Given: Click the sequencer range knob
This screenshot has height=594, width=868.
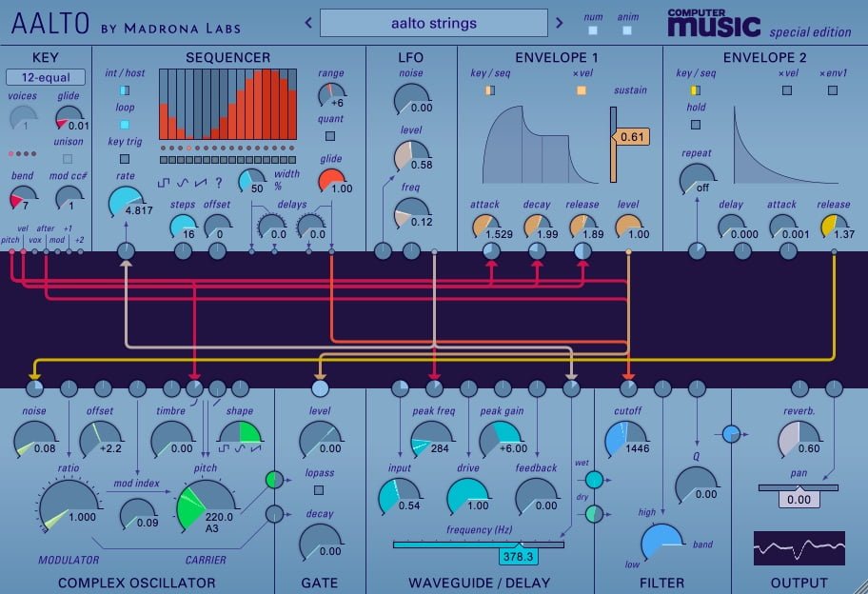Looking at the screenshot, I should [331, 95].
